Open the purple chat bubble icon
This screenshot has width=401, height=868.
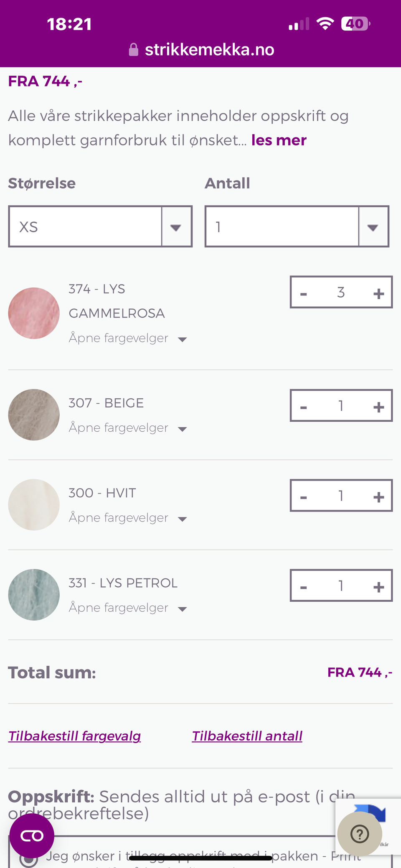tap(32, 835)
